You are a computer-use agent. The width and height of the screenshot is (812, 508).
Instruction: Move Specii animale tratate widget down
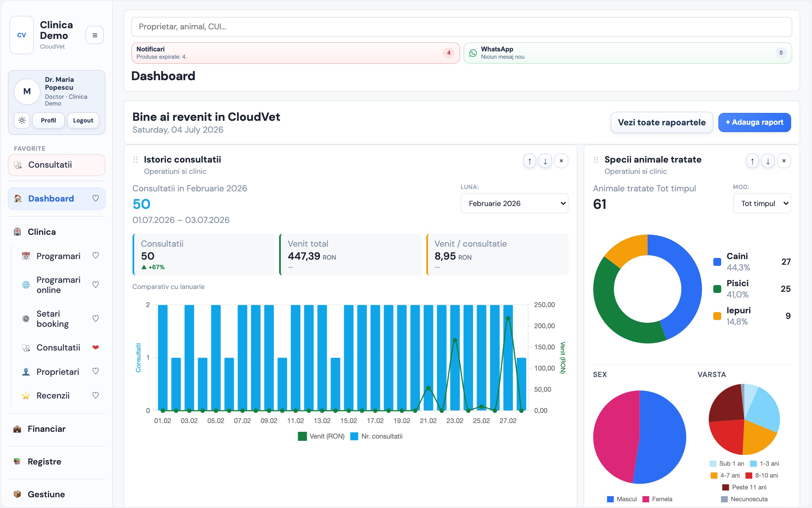click(x=768, y=161)
